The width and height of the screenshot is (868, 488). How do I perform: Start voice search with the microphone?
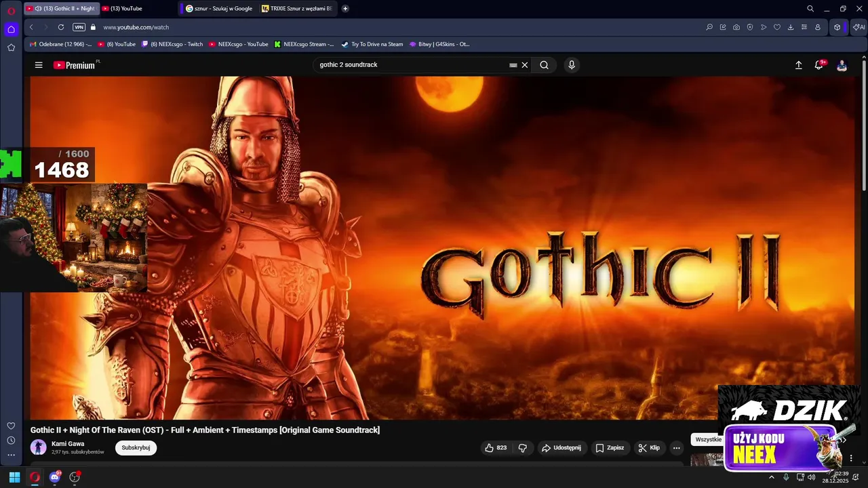pos(572,65)
